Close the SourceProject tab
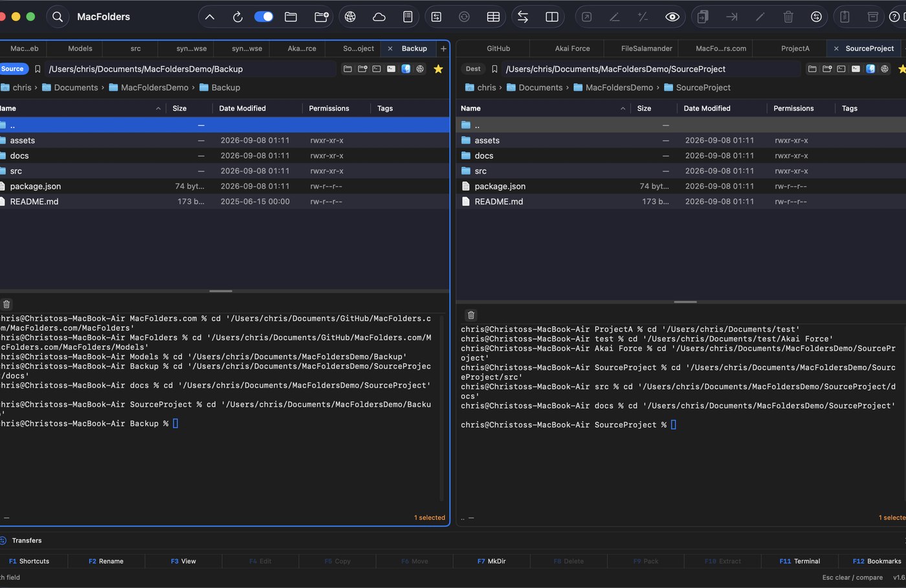Screen dimensions: 906x588 [x=836, y=49]
